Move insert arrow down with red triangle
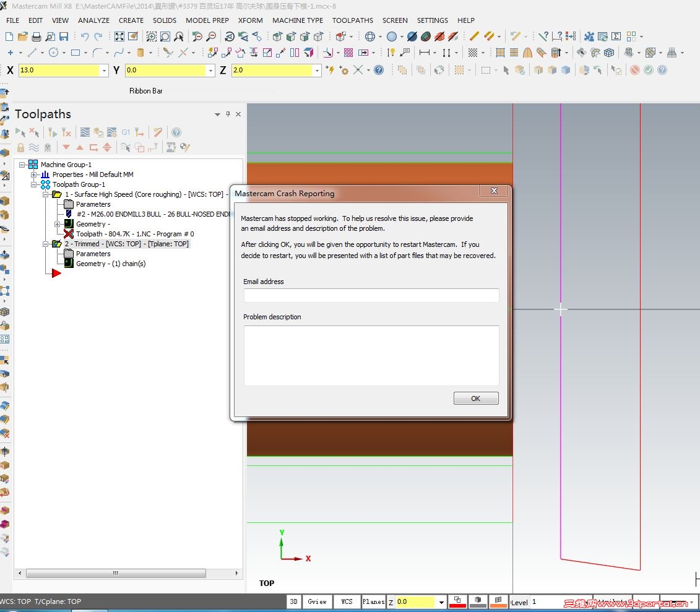The image size is (700, 612). 66,147
